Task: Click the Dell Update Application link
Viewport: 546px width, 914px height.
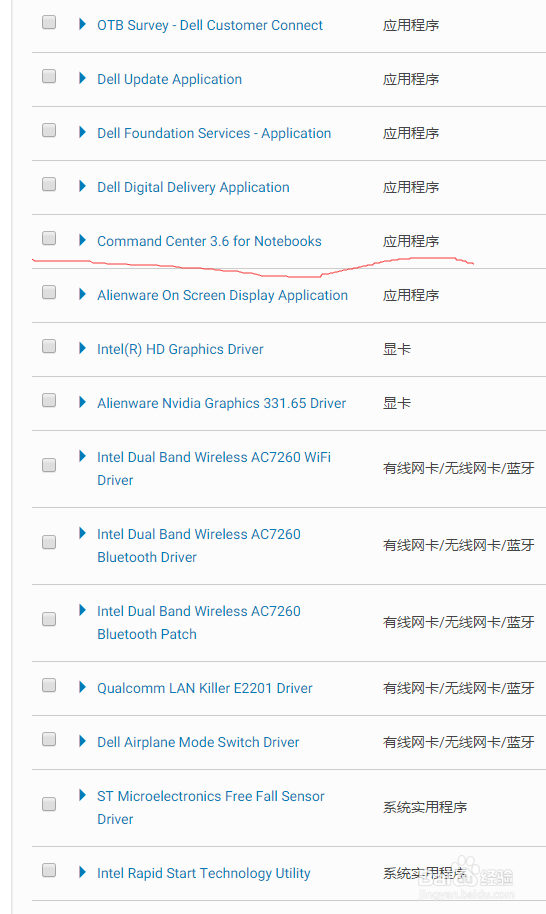Action: coord(170,79)
